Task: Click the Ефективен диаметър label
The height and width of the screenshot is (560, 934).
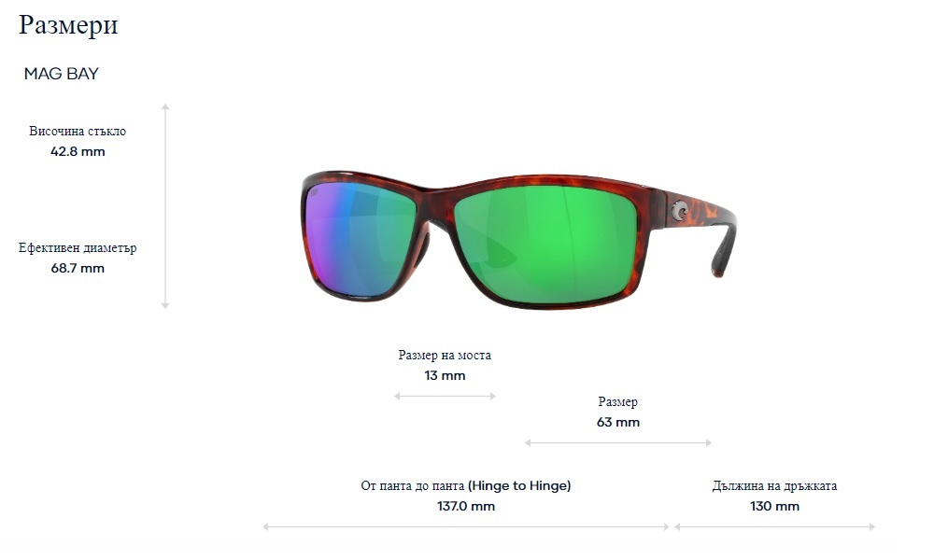Action: (x=78, y=247)
